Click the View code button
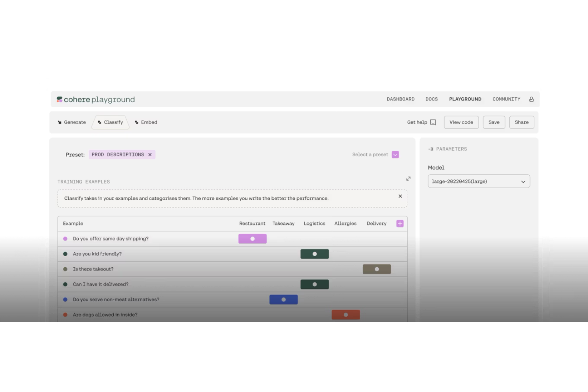Viewport: 588px width, 392px height. [x=461, y=122]
